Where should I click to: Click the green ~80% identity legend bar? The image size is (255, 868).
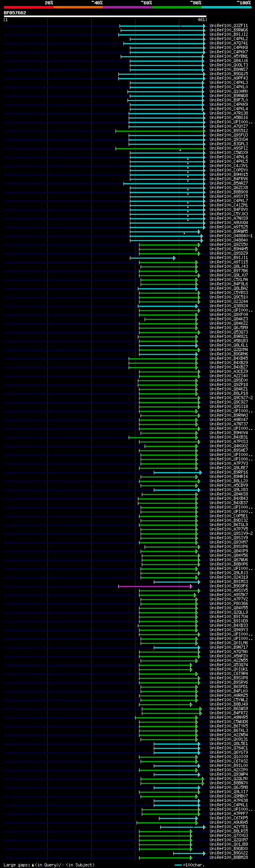point(177,7)
